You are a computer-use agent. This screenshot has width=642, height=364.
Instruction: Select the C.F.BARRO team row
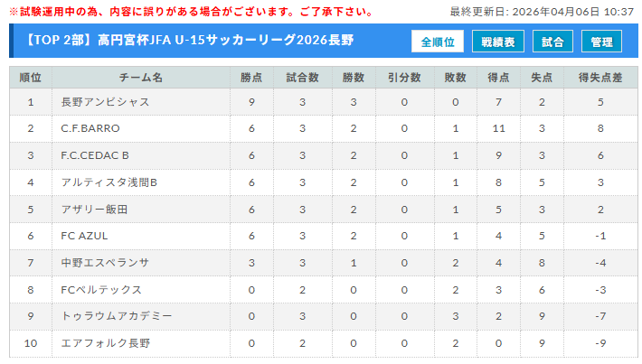90,128
